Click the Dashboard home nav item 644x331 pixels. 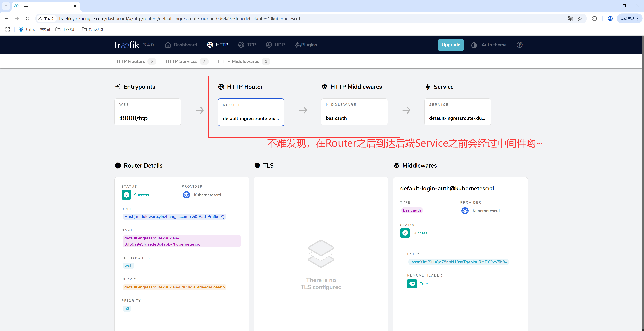tap(181, 45)
